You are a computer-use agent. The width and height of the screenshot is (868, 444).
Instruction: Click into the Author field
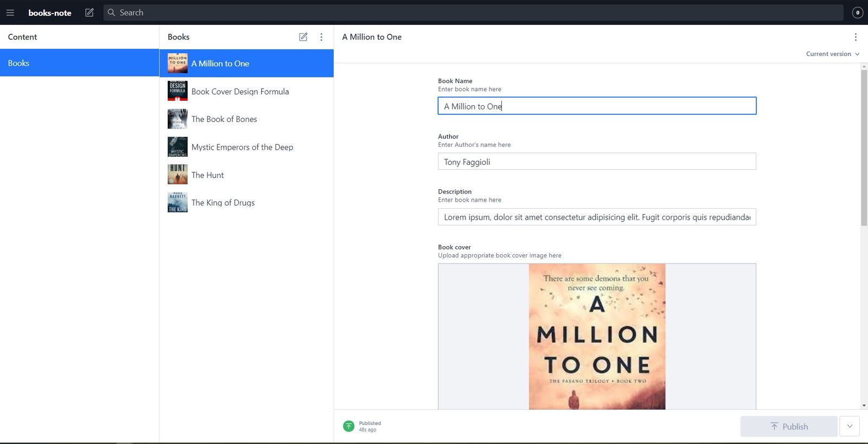click(x=597, y=161)
